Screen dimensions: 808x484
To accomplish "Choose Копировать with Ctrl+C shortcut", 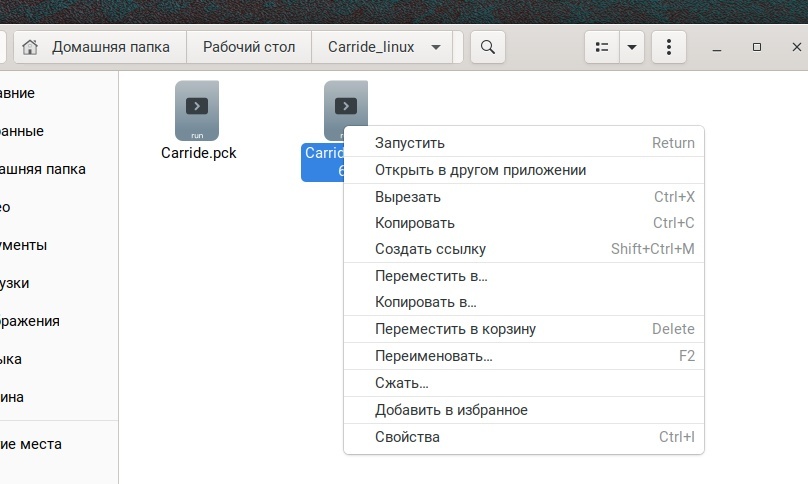I will [x=415, y=223].
